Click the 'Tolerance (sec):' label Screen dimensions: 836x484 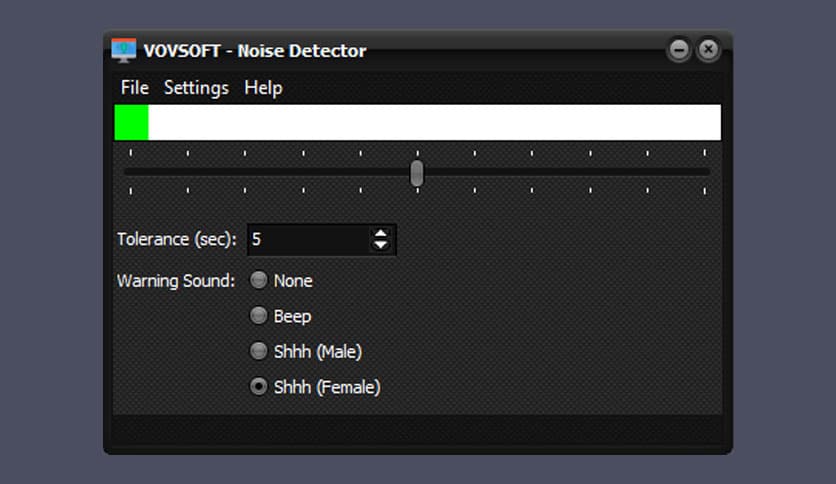click(x=176, y=239)
